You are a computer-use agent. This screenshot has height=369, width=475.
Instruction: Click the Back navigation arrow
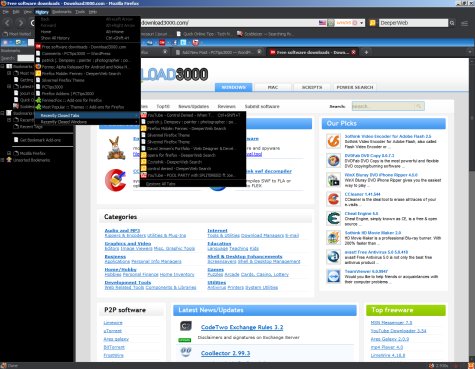7,23
